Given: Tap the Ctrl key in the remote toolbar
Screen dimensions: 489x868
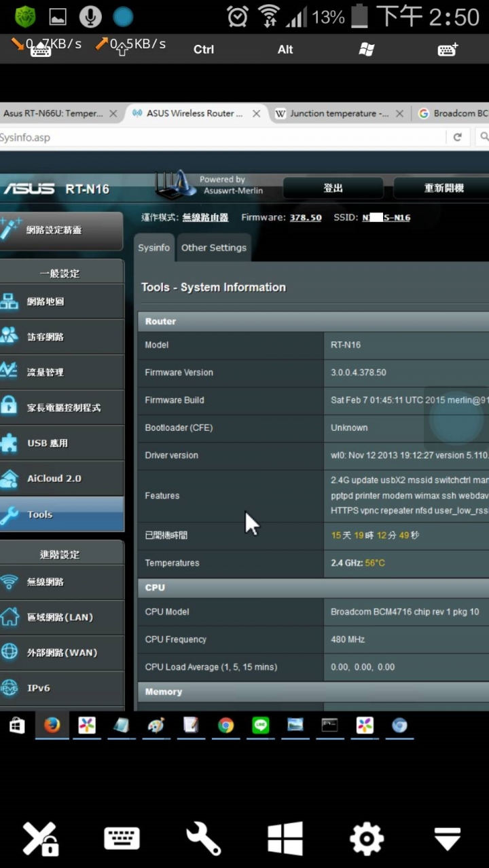Looking at the screenshot, I should click(204, 50).
